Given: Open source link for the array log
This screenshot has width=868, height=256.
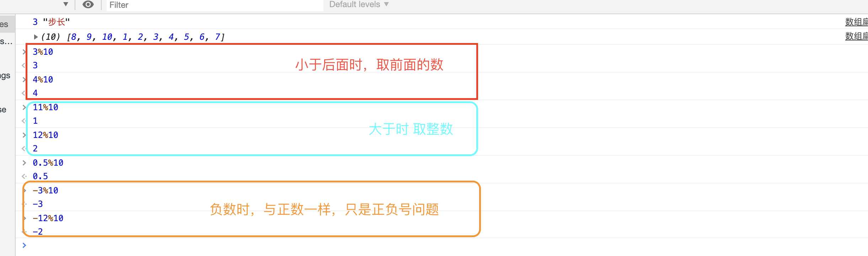Looking at the screenshot, I should click(856, 36).
